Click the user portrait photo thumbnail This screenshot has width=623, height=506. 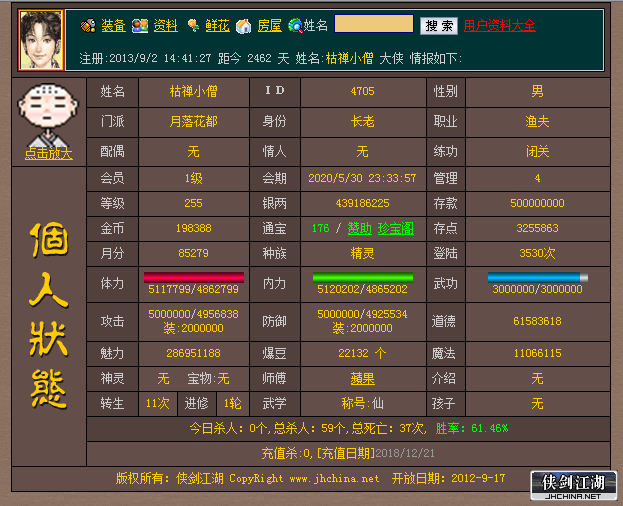click(41, 40)
